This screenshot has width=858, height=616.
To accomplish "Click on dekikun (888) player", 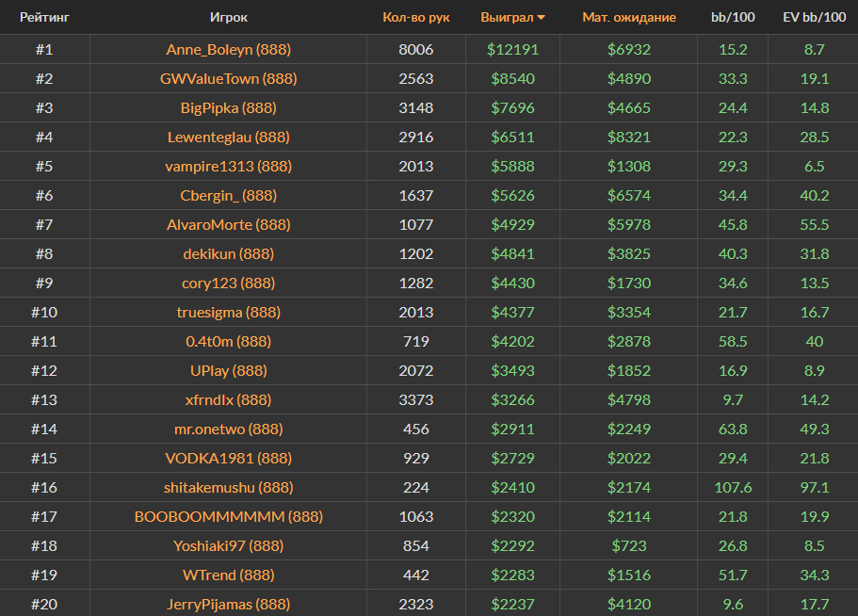I will (x=229, y=253).
